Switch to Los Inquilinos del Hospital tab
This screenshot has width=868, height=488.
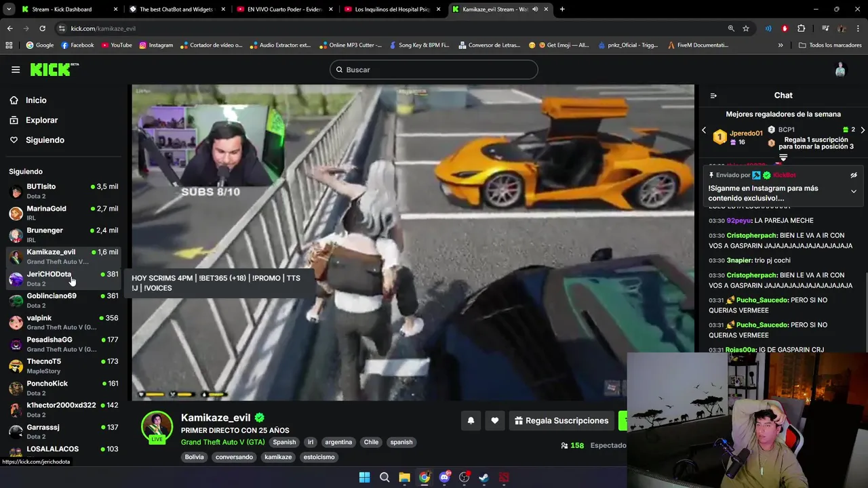point(392,9)
